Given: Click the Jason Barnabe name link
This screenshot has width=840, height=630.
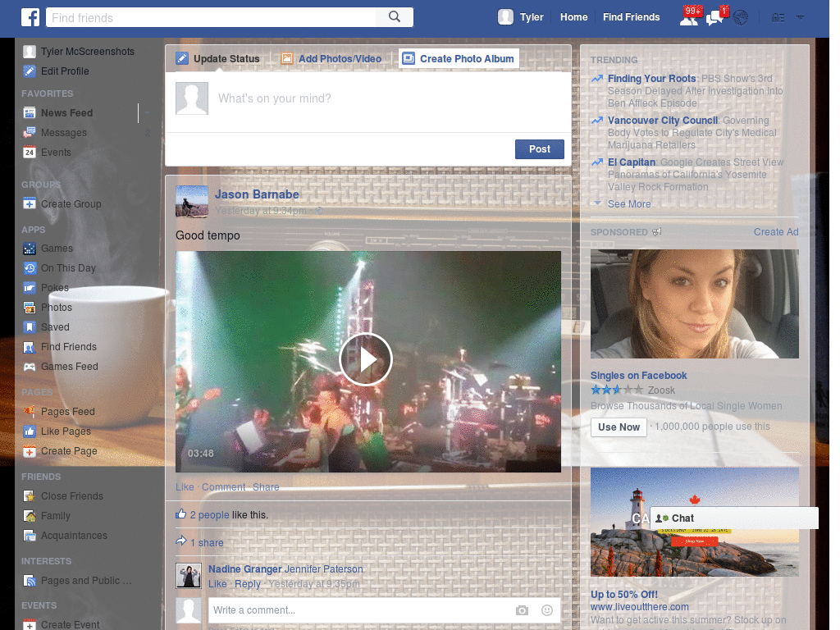Looking at the screenshot, I should [257, 194].
